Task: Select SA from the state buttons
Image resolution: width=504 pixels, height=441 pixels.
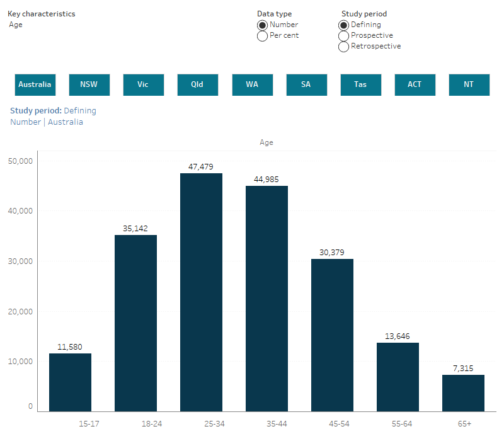Action: point(306,84)
